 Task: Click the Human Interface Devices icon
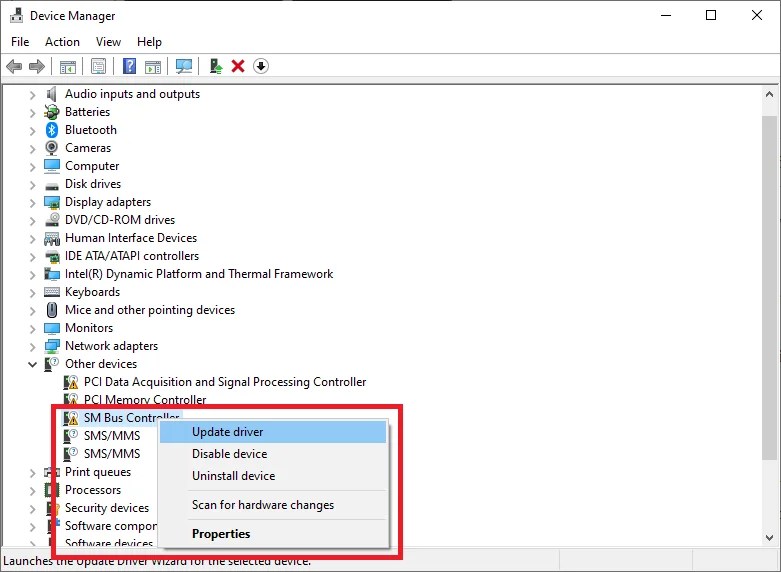(x=52, y=239)
